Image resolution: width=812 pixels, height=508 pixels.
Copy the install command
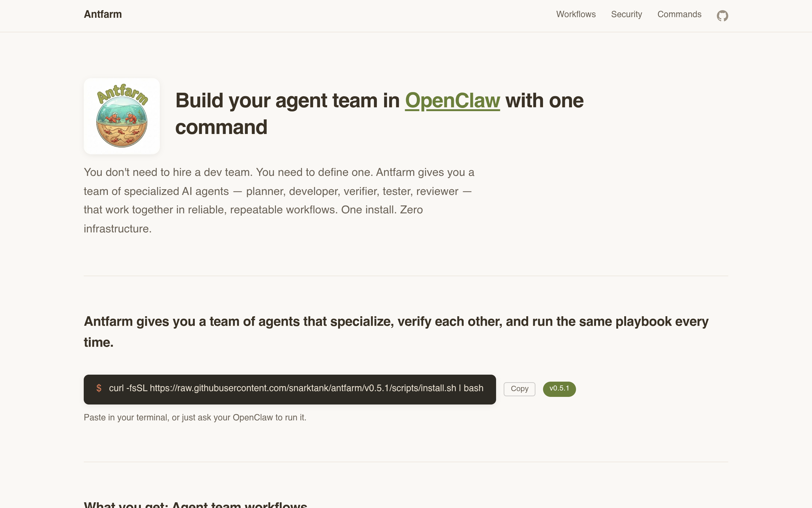pyautogui.click(x=519, y=389)
